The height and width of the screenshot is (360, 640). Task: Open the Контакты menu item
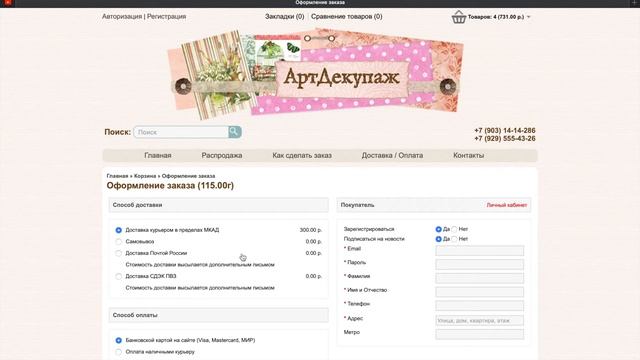click(x=469, y=156)
